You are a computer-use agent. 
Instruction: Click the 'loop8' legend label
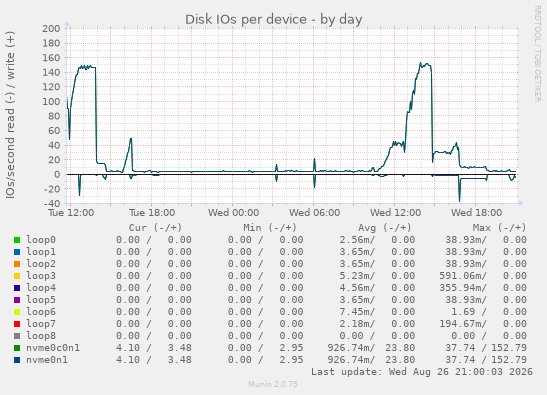41,335
